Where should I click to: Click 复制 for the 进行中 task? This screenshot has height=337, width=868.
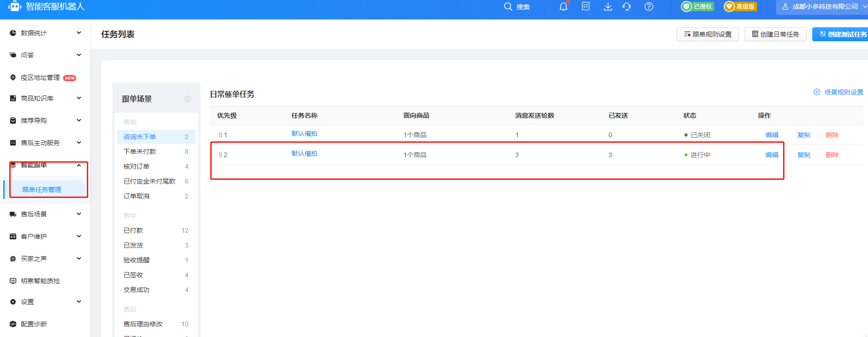click(x=804, y=155)
